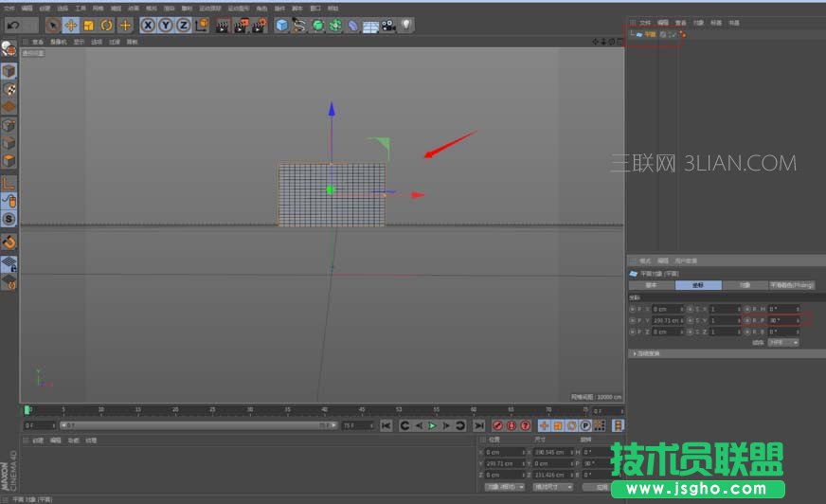Click the timeline preview range slider bar
This screenshot has width=826, height=504.
point(199,425)
